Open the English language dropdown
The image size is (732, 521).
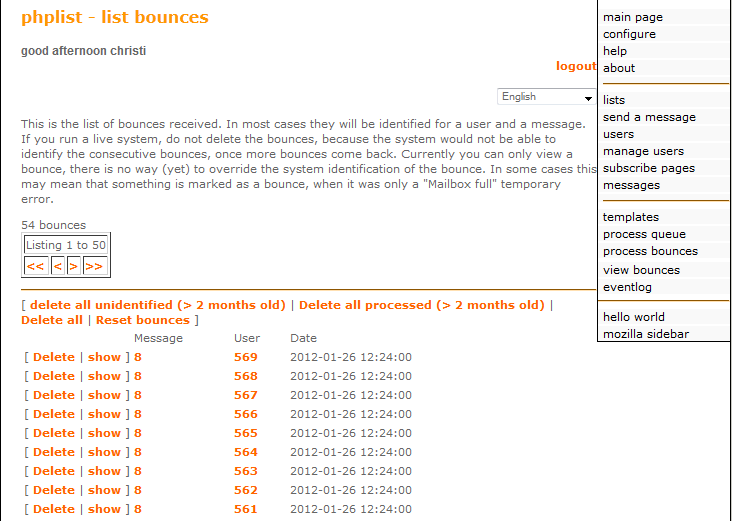point(547,97)
